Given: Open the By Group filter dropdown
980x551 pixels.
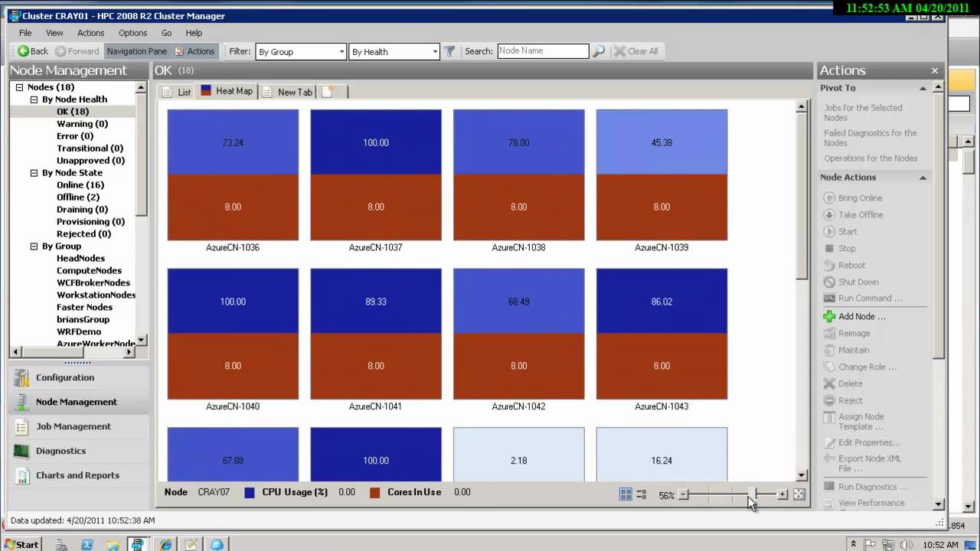Looking at the screenshot, I should [301, 51].
